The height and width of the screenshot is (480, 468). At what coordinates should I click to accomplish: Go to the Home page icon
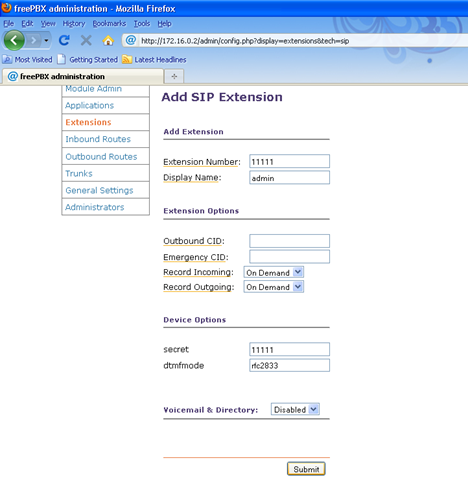pyautogui.click(x=108, y=41)
